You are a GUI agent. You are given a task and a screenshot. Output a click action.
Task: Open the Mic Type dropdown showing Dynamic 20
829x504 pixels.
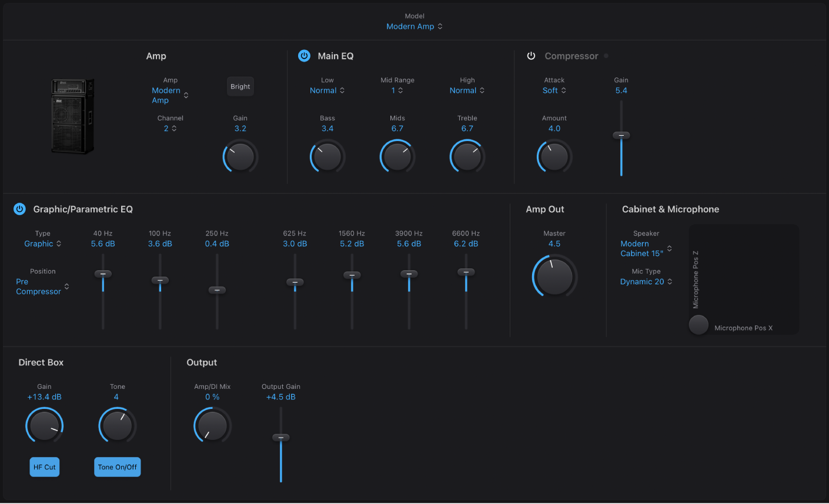click(x=646, y=281)
